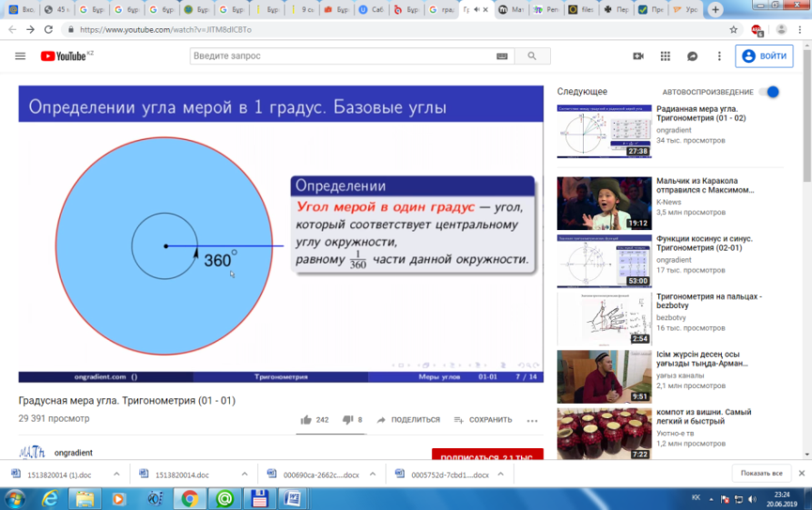Screen dimensions: 812x510
Task: Open 'Мальчик из Каракола' video title
Action: (705, 185)
